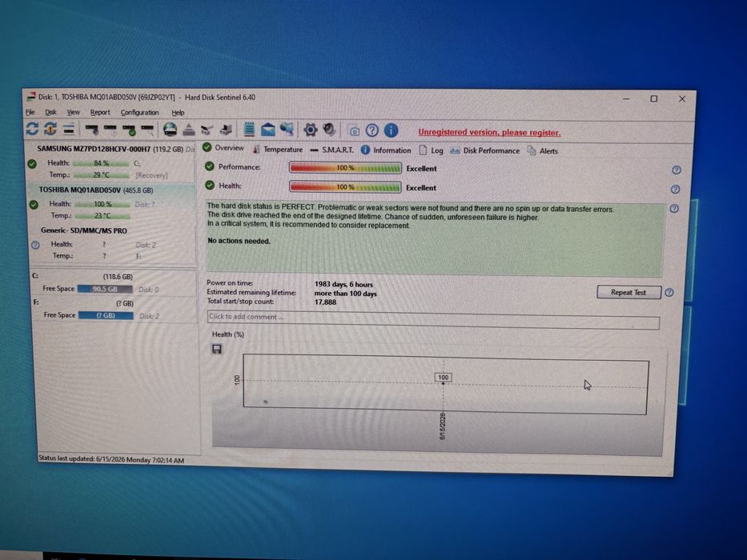Switch to the Alerts tab
This screenshot has height=560, width=747.
coord(542,151)
